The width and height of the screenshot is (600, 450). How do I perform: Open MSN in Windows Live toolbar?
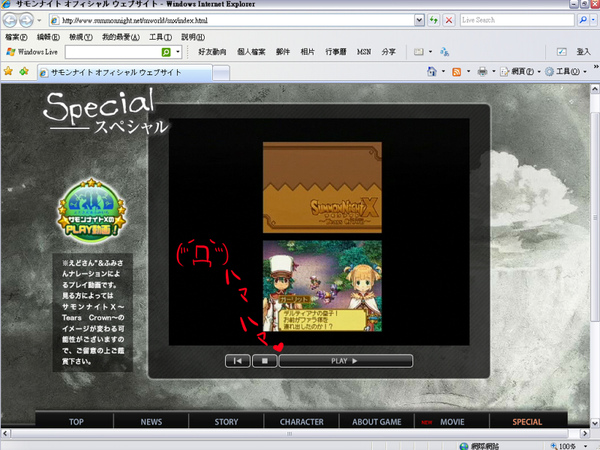tap(364, 52)
